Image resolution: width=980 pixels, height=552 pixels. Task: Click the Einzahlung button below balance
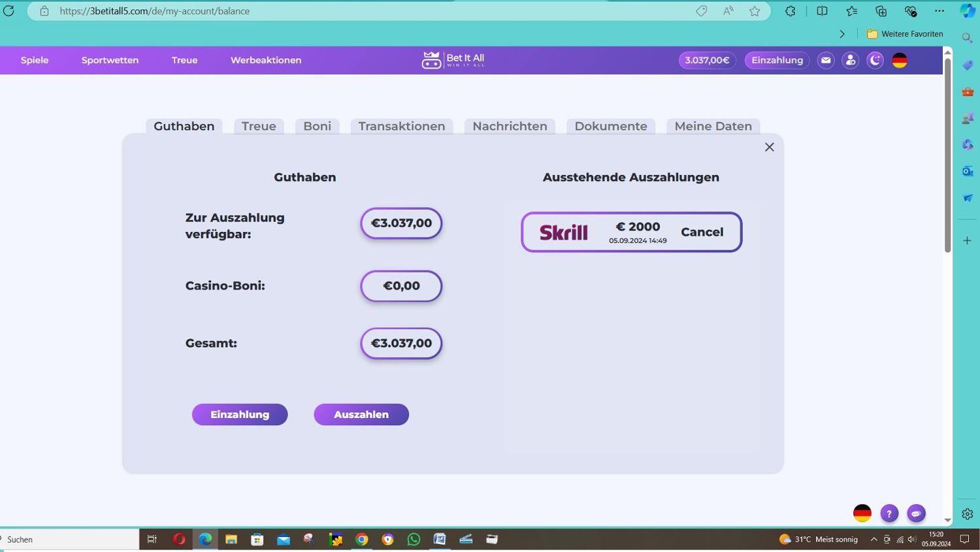240,414
